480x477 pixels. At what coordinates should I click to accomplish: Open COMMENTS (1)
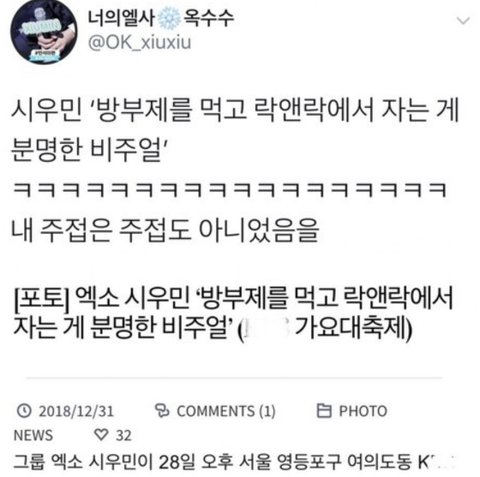coord(226,411)
